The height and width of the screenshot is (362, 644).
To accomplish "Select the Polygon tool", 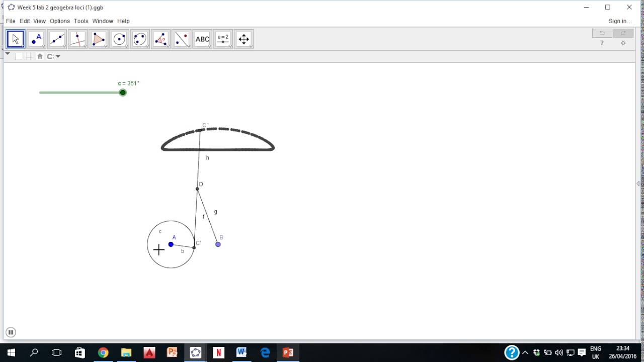I will click(x=98, y=39).
